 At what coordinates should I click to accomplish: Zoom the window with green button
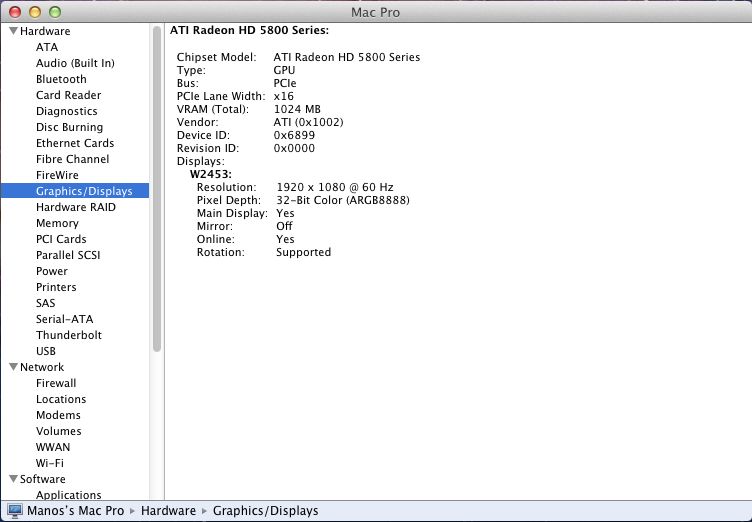pyautogui.click(x=55, y=12)
